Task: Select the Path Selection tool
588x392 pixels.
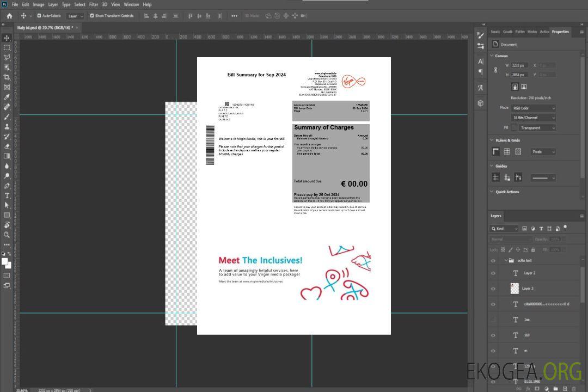Action: pyautogui.click(x=7, y=205)
